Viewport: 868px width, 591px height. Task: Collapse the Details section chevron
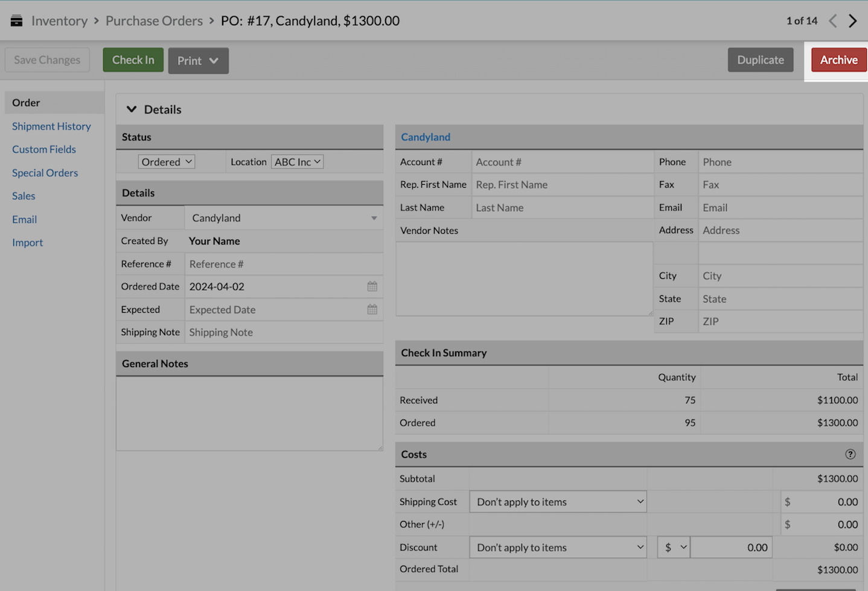tap(132, 109)
